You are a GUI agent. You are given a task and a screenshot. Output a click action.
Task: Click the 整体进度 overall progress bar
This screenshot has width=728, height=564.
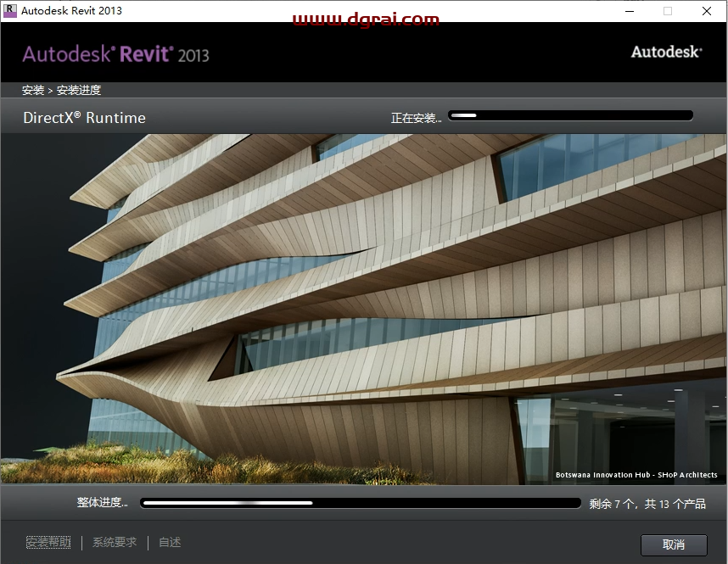361,502
